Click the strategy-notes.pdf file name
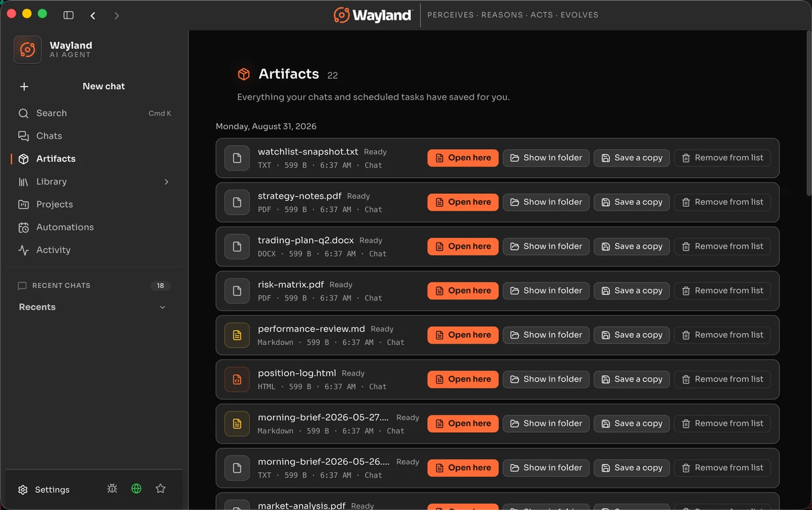This screenshot has width=812, height=510. pyautogui.click(x=299, y=196)
